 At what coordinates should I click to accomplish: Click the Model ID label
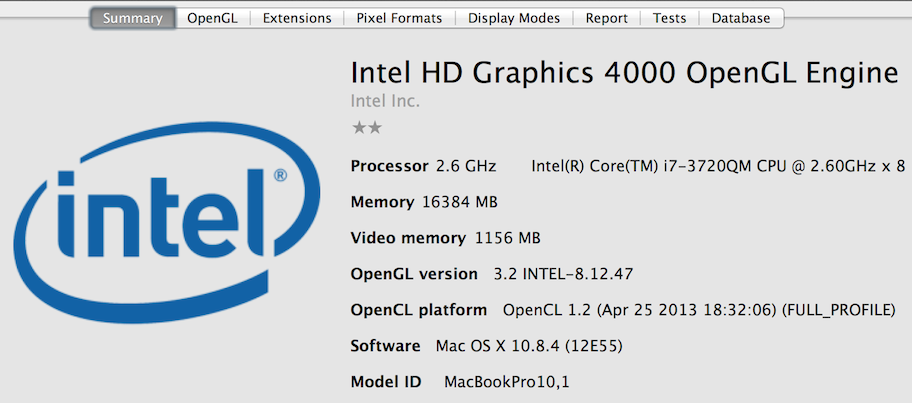pos(386,382)
